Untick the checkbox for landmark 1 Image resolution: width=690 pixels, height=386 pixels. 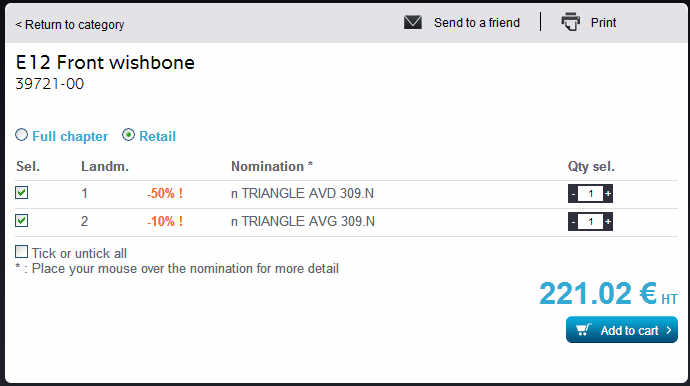click(22, 193)
